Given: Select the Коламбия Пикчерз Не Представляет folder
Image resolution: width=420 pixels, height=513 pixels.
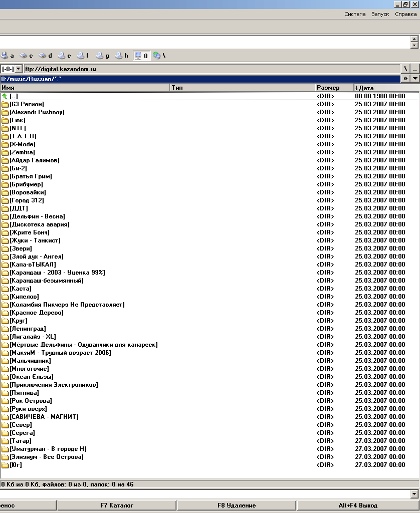Looking at the screenshot, I should (x=209, y=305).
